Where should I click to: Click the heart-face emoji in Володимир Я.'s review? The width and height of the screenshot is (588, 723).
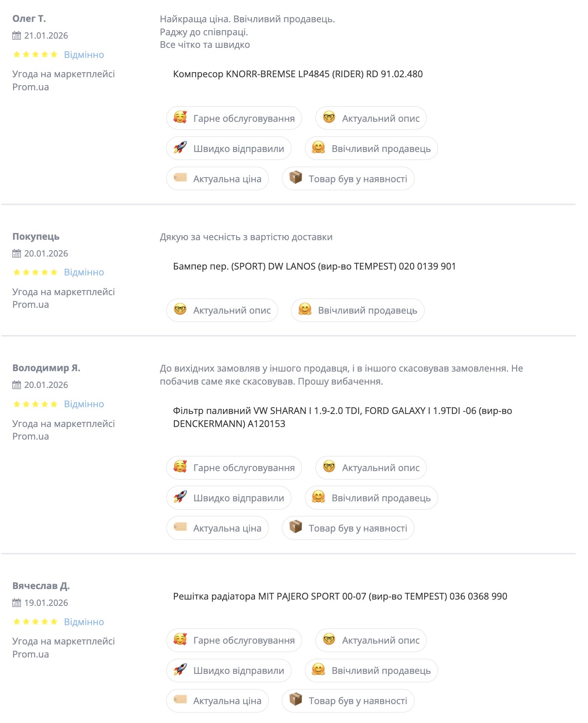click(180, 467)
